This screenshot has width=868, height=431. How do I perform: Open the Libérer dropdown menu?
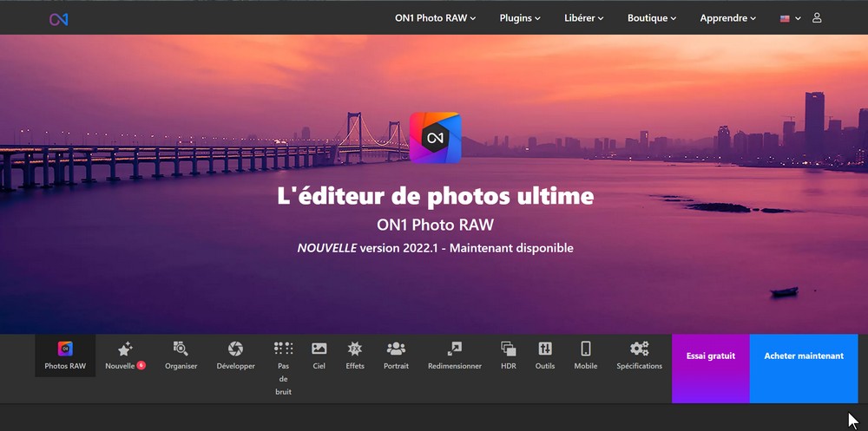click(x=584, y=17)
